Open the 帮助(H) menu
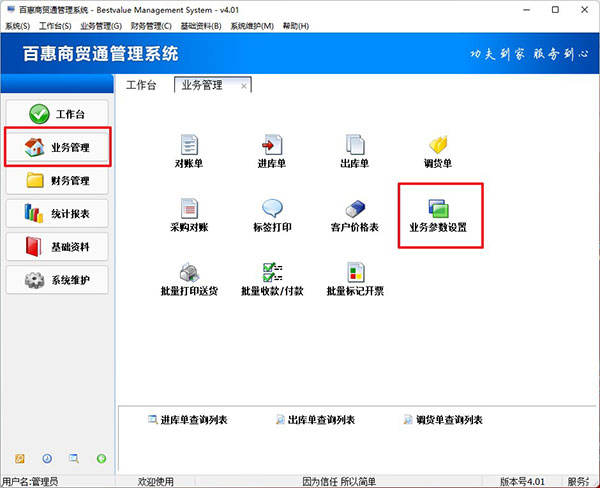The image size is (600, 488). (x=296, y=26)
